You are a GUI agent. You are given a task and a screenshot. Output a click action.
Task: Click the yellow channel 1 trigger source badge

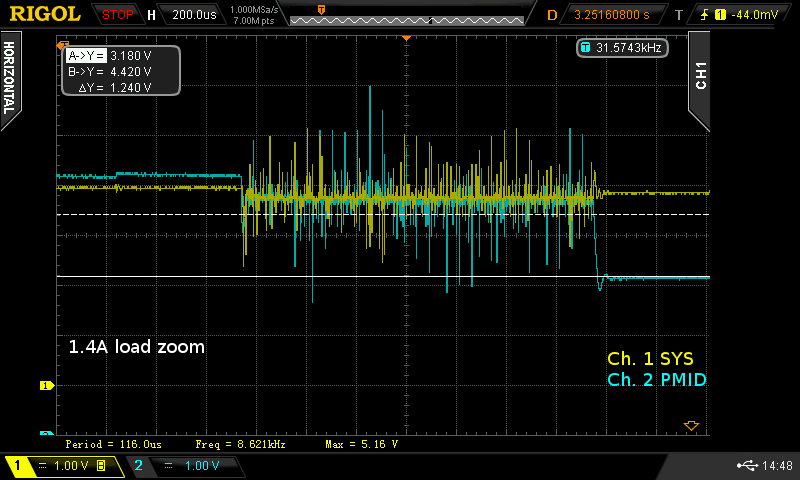pos(720,15)
